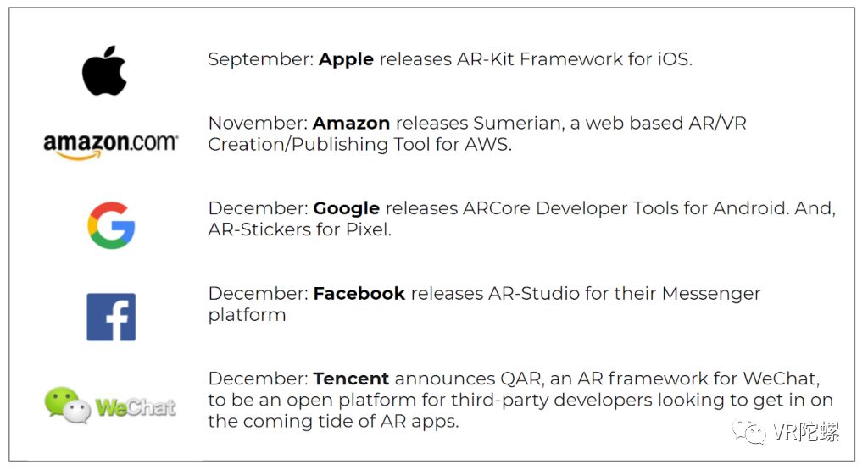
Task: Click the black Apple logo
Action: point(104,70)
